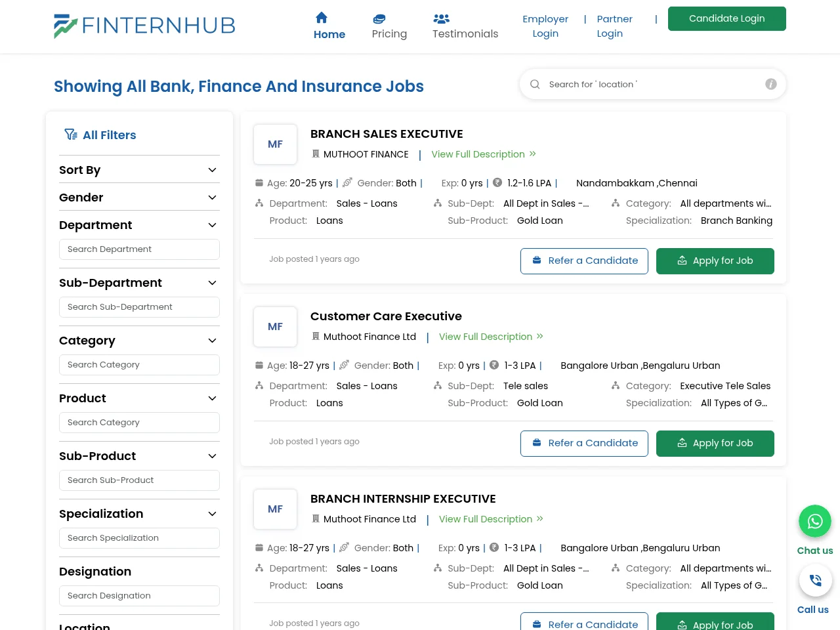Click the search field under Product
The image size is (840, 630).
[139, 423]
